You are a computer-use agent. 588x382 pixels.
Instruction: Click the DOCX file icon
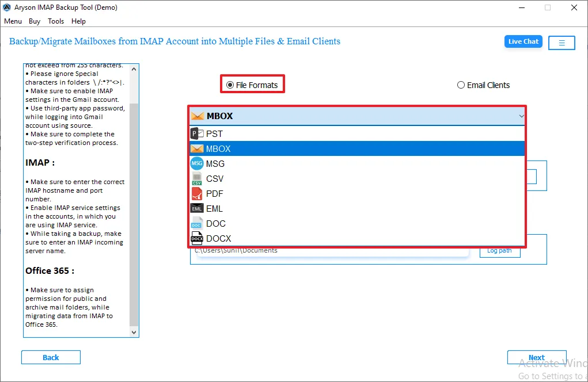pos(197,238)
